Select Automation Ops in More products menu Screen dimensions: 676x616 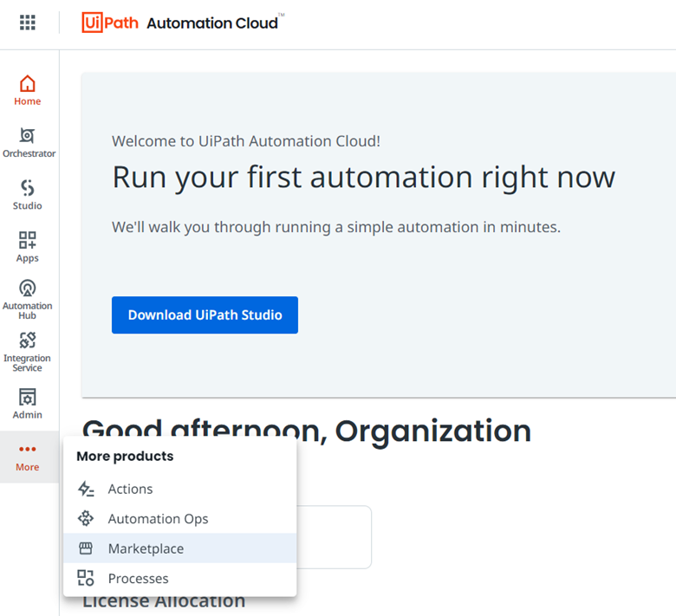(x=179, y=519)
